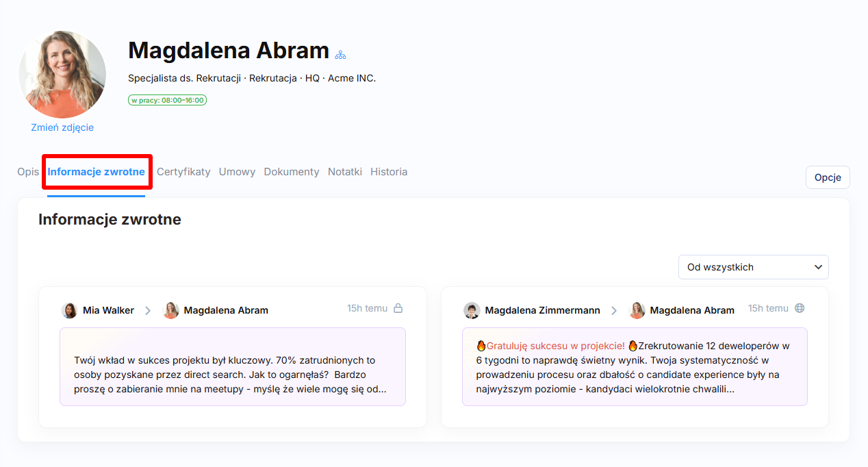Click Mia Walker's small avatar

(70, 310)
